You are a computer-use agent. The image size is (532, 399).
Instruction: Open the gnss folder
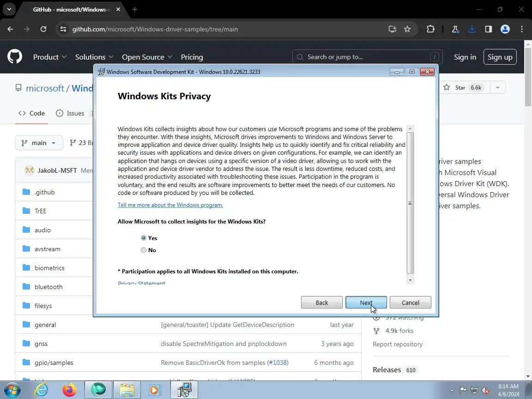(x=41, y=344)
